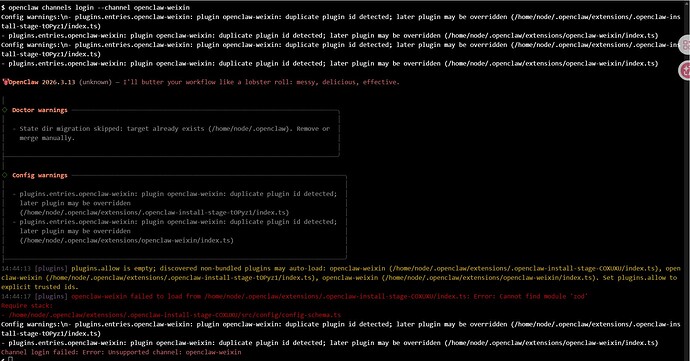Click "Cannot find module 'zod'" error text
The image size is (690, 361).
coord(543,296)
